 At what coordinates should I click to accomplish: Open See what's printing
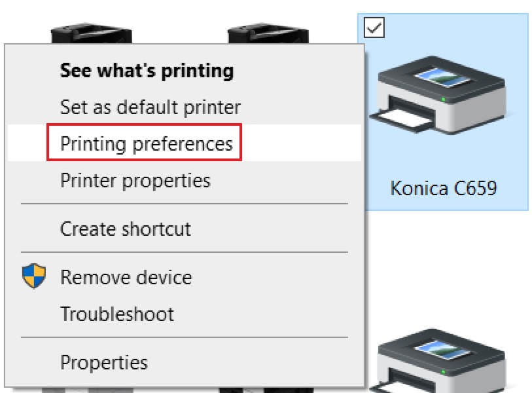click(x=147, y=71)
